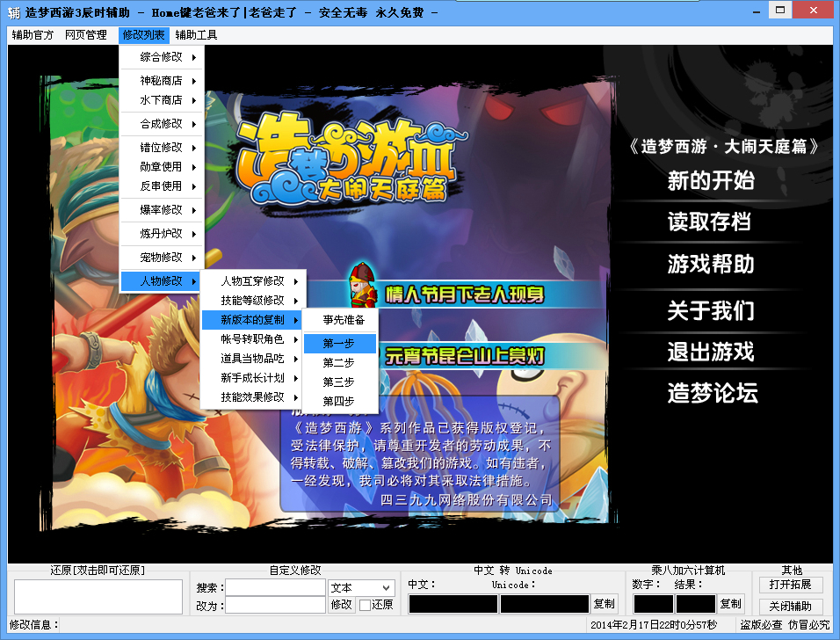
Task: Expand the 反串使用 submenu
Action: point(162,186)
